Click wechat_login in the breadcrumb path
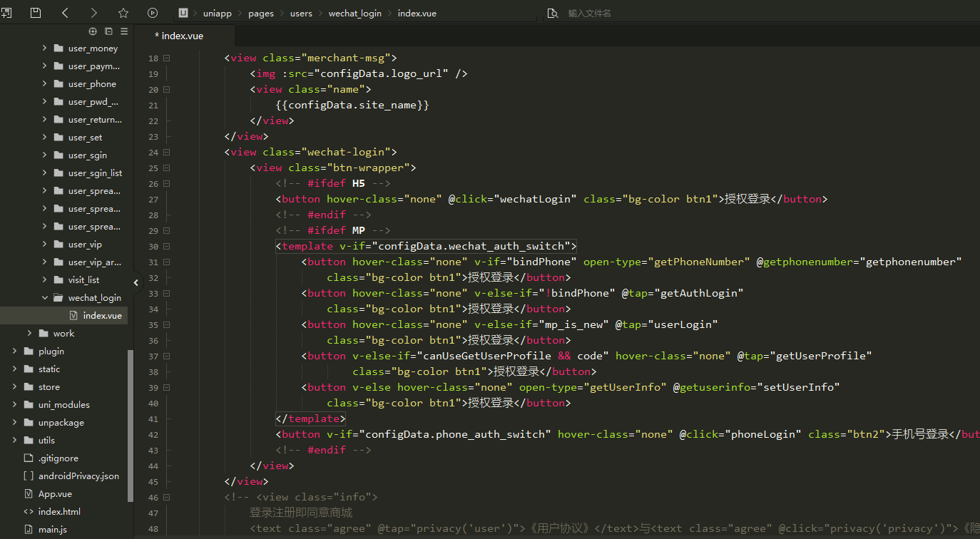Image resolution: width=980 pixels, height=539 pixels. pos(354,14)
